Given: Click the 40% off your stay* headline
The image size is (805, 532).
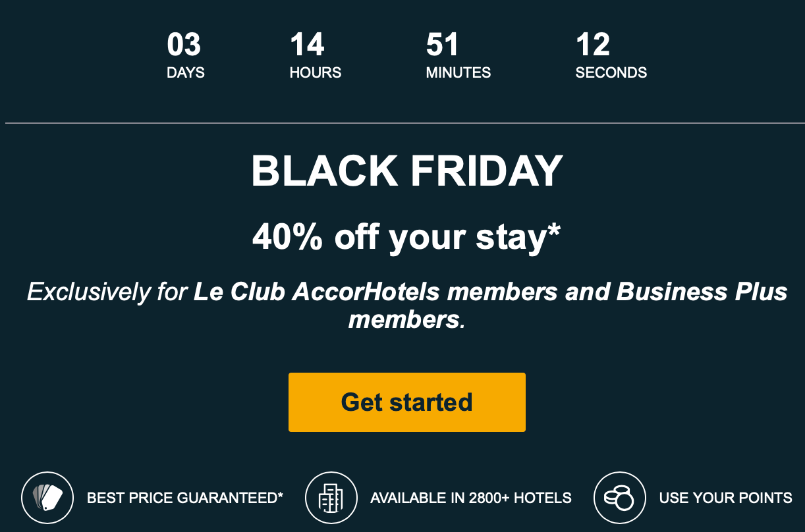Looking at the screenshot, I should 407,237.
